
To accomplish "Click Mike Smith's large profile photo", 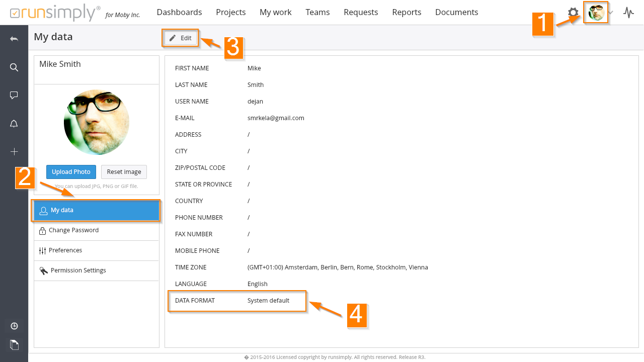I will 97,122.
